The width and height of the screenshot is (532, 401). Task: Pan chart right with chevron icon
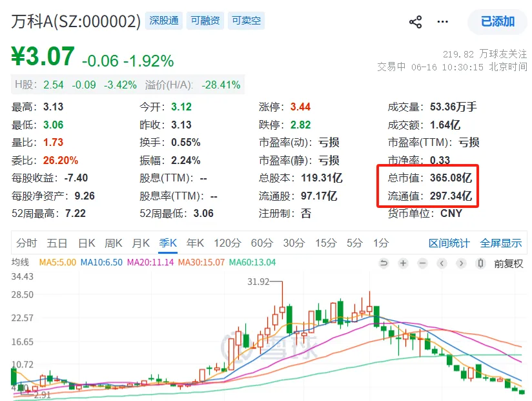[x=461, y=263]
